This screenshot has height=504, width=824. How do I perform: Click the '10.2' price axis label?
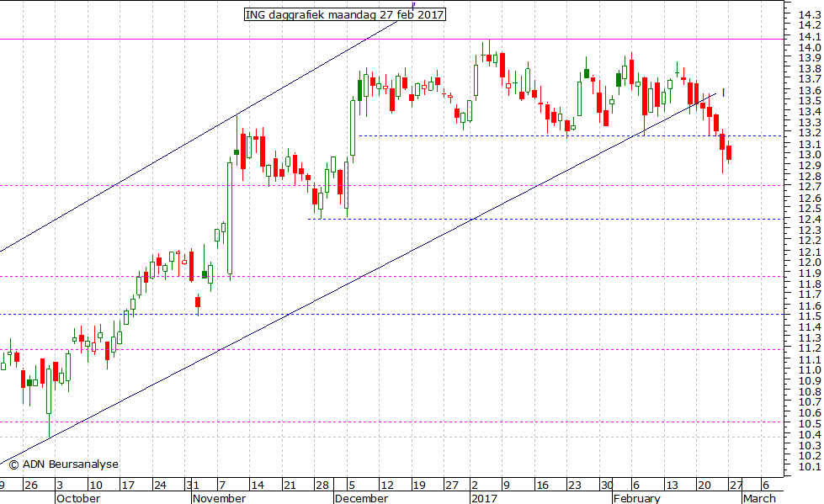pyautogui.click(x=810, y=456)
